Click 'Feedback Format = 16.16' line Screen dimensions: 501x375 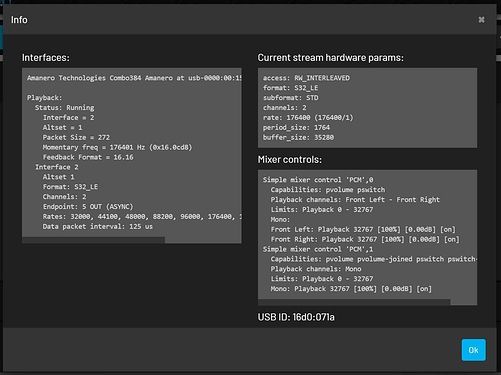tap(88, 157)
